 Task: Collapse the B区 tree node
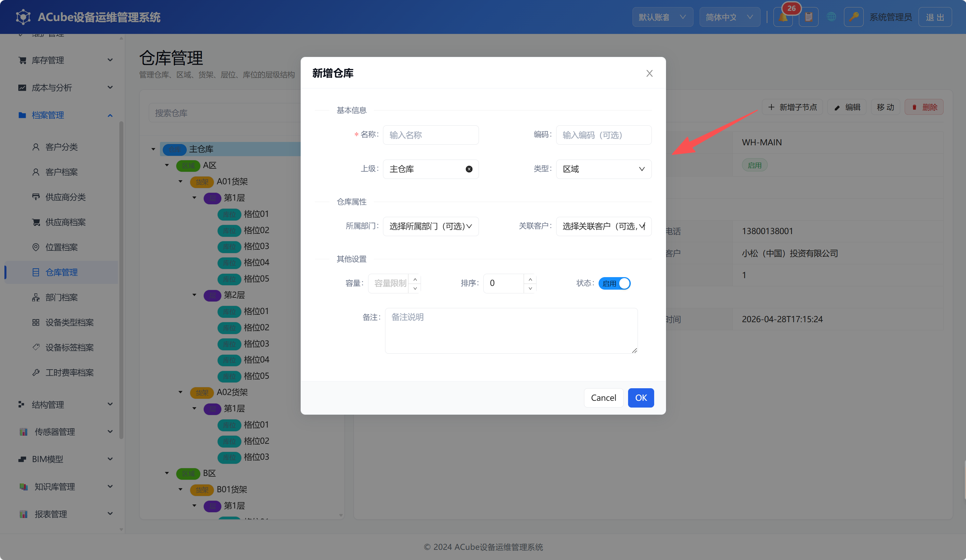[x=167, y=473]
